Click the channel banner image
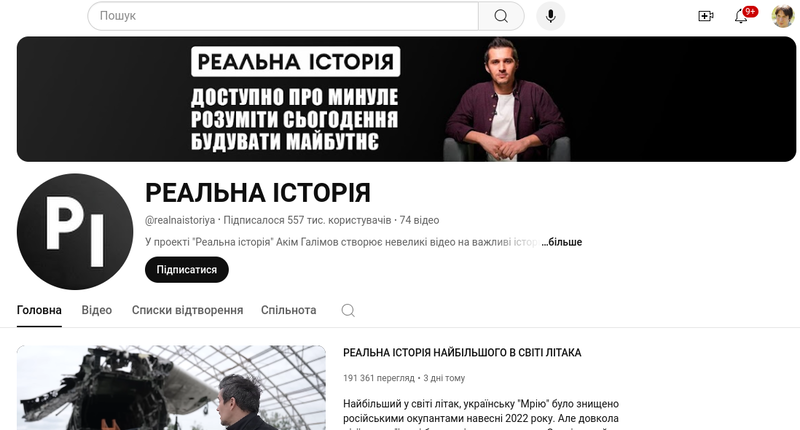The image size is (800, 430). [406, 99]
